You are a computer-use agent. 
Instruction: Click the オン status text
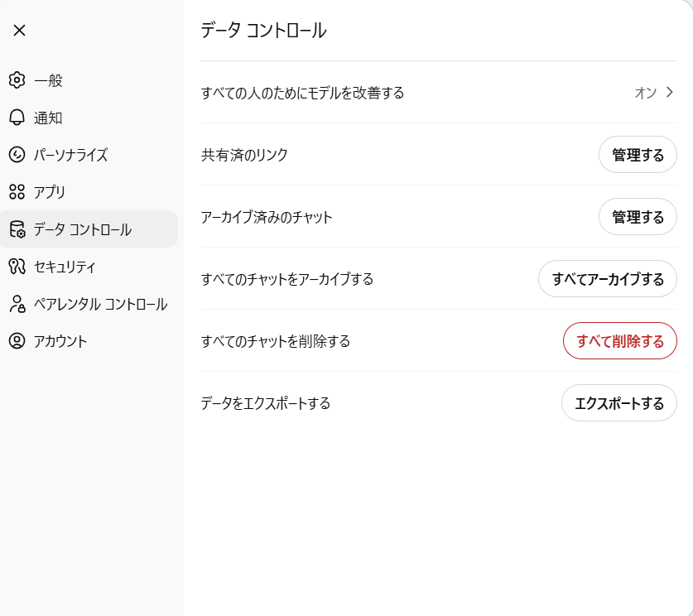click(645, 93)
